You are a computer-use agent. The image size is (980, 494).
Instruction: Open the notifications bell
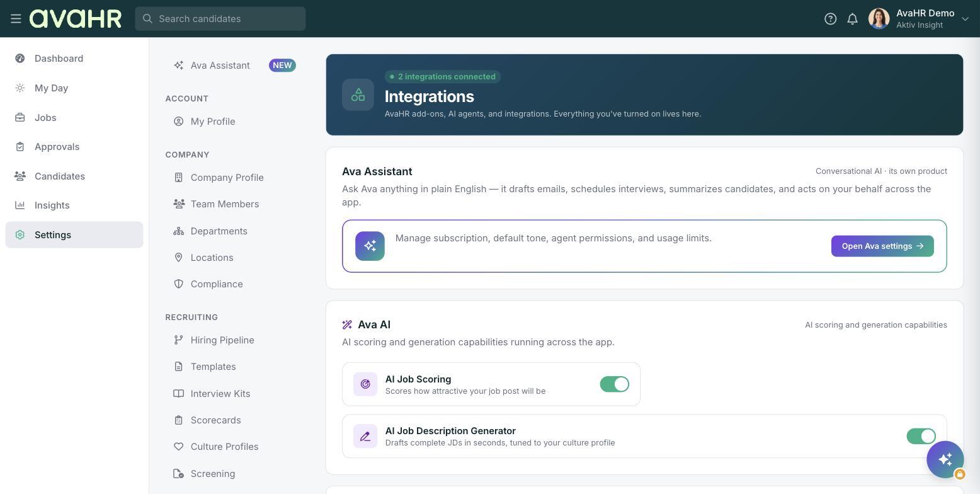852,19
